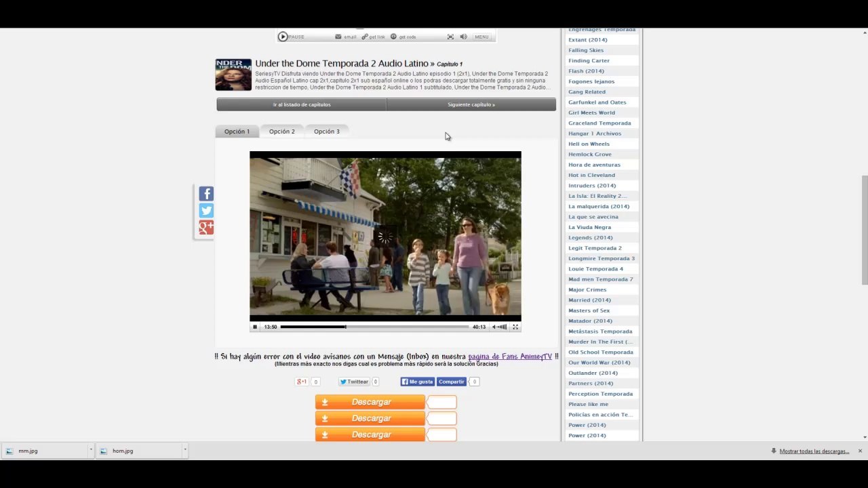Viewport: 868px width, 488px height.
Task: Open 'Masters of Sex' in series list
Action: 589,310
